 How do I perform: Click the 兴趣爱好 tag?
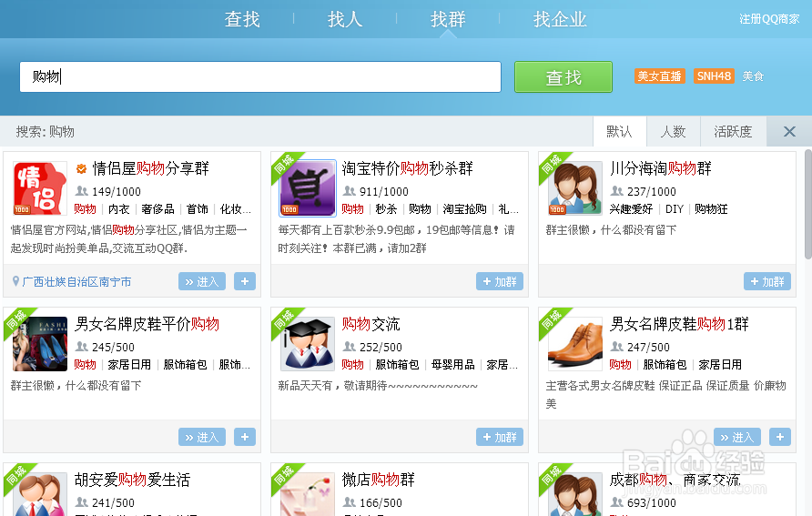coord(631,209)
